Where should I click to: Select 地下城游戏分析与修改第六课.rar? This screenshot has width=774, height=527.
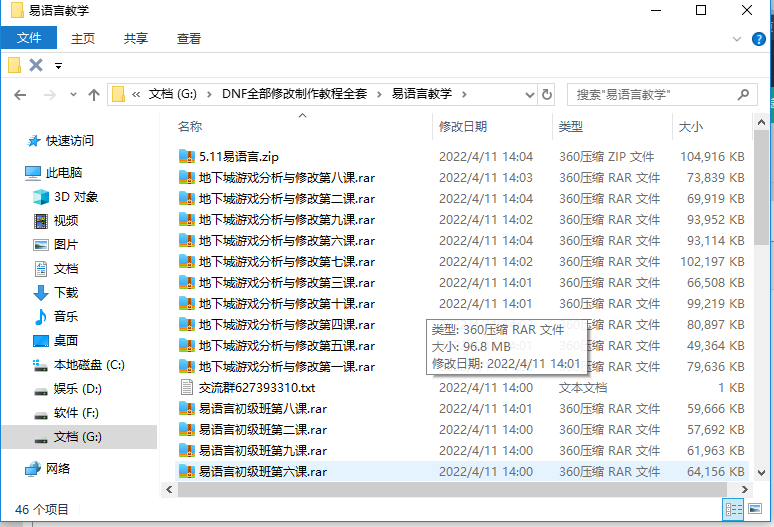pos(286,241)
